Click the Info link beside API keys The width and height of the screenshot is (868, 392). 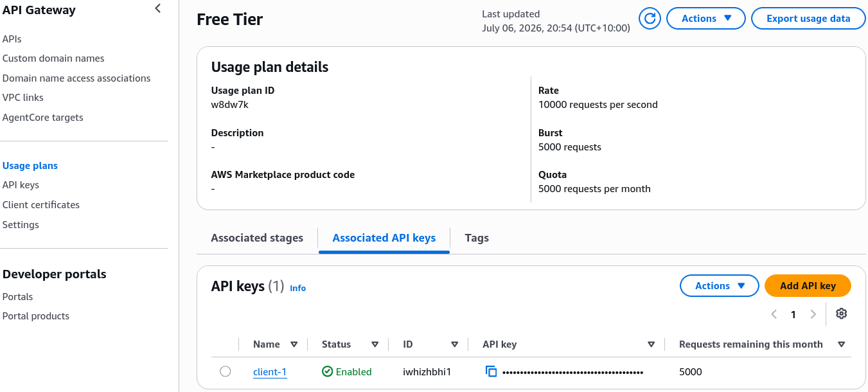coord(298,288)
